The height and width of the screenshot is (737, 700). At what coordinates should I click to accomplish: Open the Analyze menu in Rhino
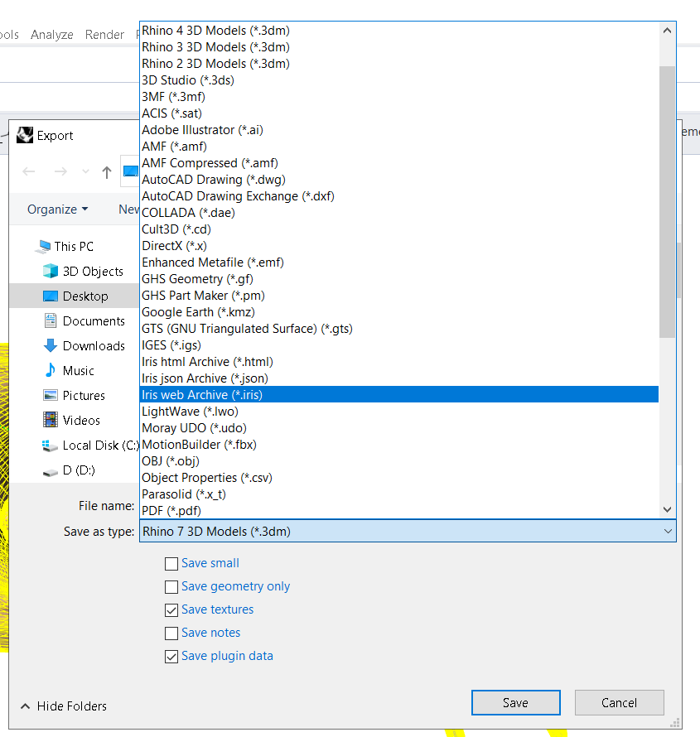pos(51,35)
